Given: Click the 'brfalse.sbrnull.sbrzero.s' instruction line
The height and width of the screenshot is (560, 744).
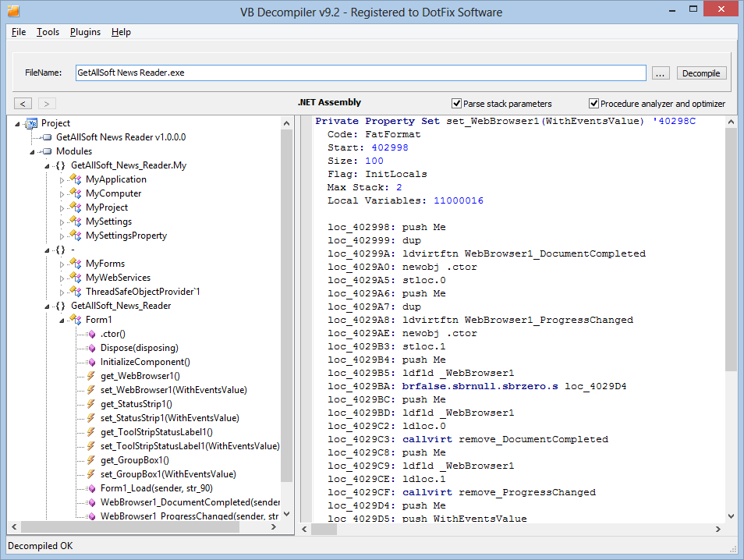Looking at the screenshot, I should [x=477, y=386].
